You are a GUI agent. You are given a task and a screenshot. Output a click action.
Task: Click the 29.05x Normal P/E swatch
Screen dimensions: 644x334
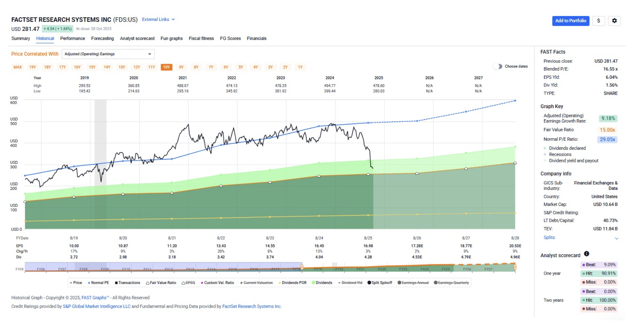pyautogui.click(x=608, y=139)
